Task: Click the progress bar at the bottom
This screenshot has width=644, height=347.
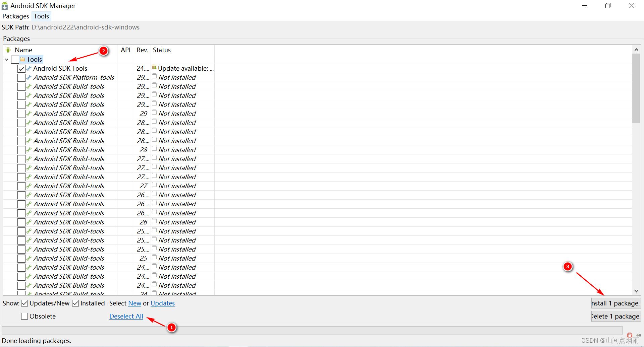Action: 312,331
